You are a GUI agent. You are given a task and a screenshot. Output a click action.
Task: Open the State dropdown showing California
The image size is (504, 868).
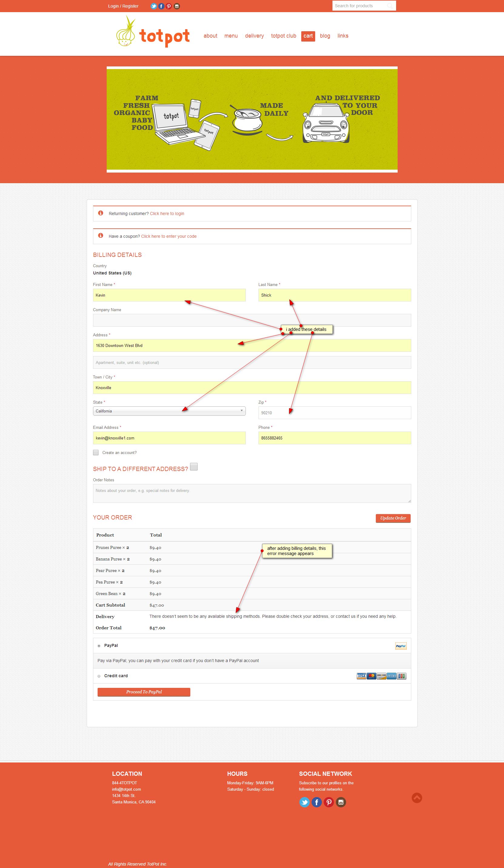pos(169,411)
